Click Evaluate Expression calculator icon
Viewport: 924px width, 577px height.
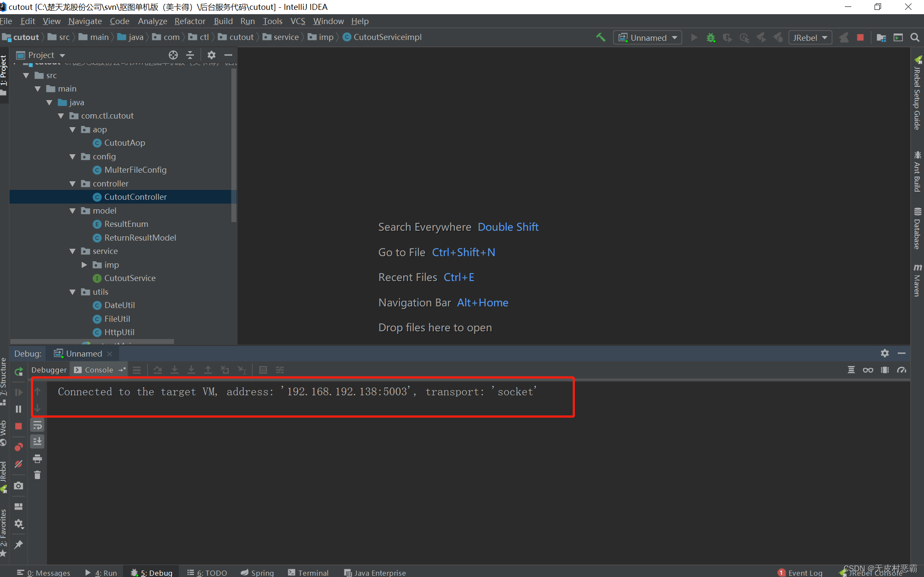(x=263, y=370)
